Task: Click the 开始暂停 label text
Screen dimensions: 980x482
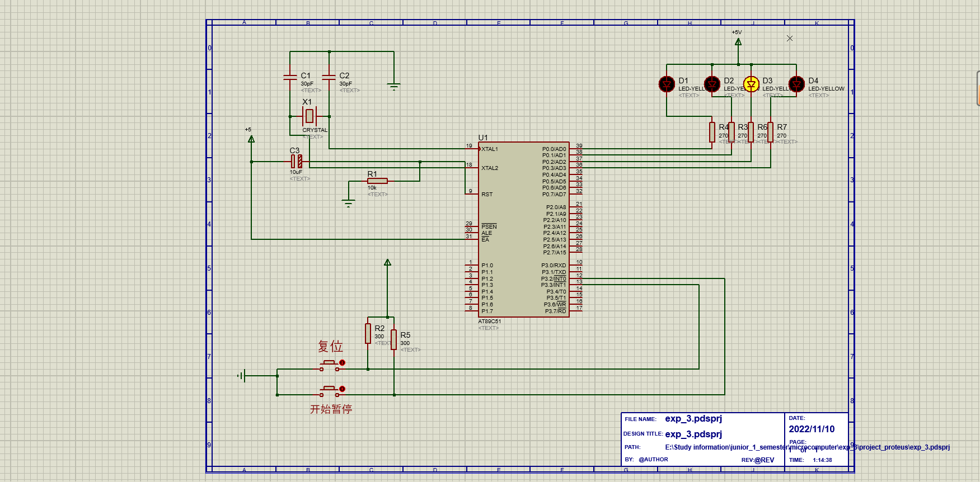Action: 331,409
